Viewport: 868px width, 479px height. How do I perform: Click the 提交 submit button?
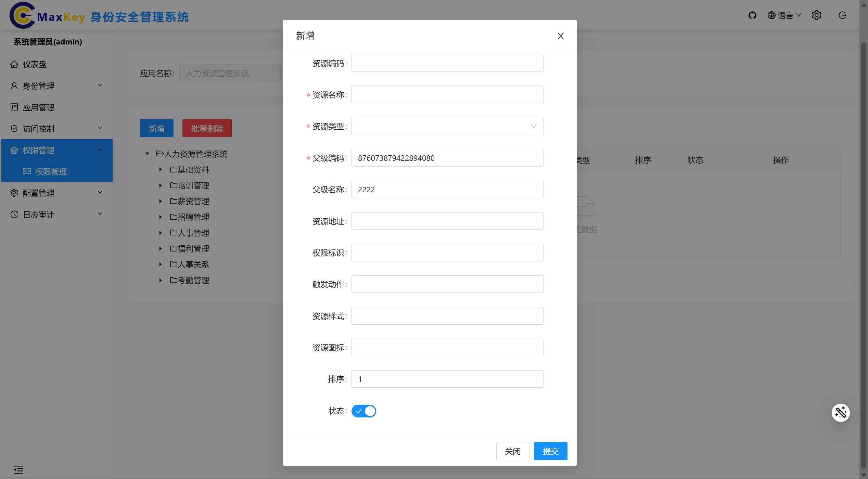tap(550, 451)
